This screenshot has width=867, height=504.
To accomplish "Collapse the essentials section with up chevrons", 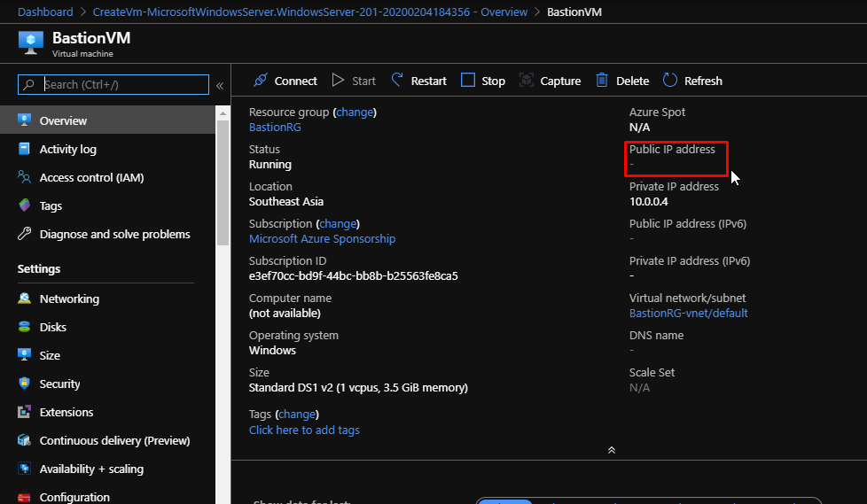I will [x=612, y=450].
